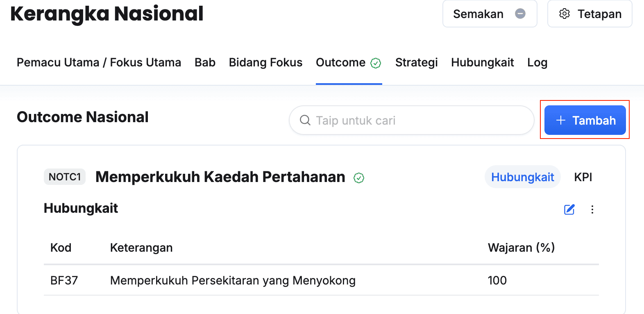Click the Semakan button

[490, 14]
